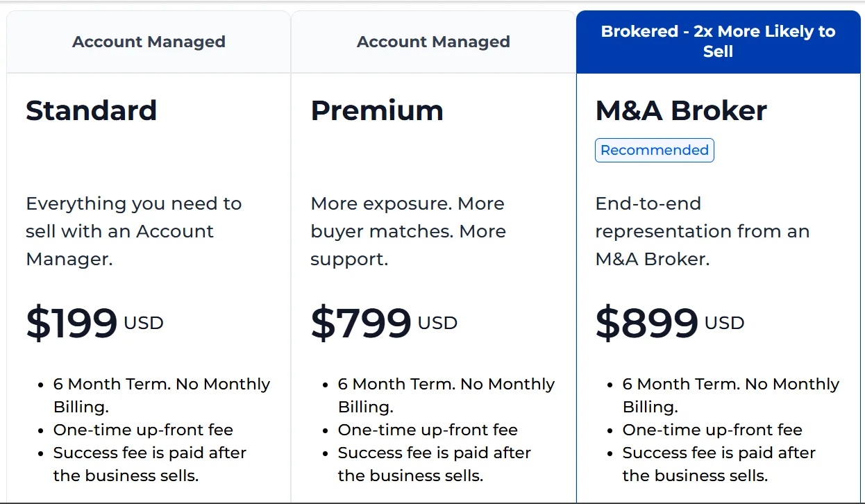The height and width of the screenshot is (504, 865).
Task: Click the Recommended badge under M&A Broker
Action: point(654,151)
